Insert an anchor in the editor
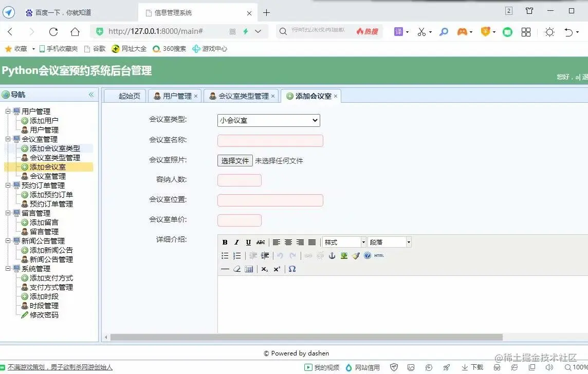Viewport: 588px width, 374px height. [x=332, y=255]
